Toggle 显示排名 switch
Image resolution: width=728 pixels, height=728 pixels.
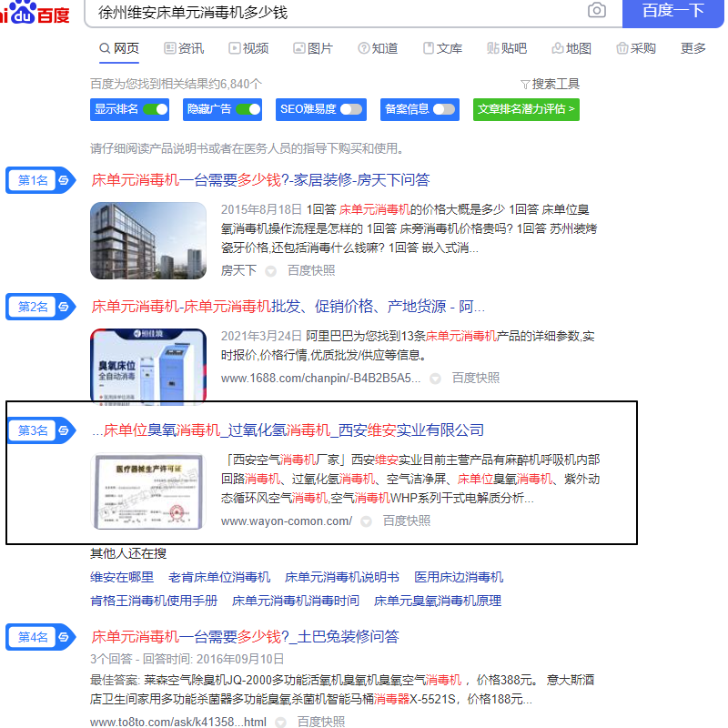156,109
